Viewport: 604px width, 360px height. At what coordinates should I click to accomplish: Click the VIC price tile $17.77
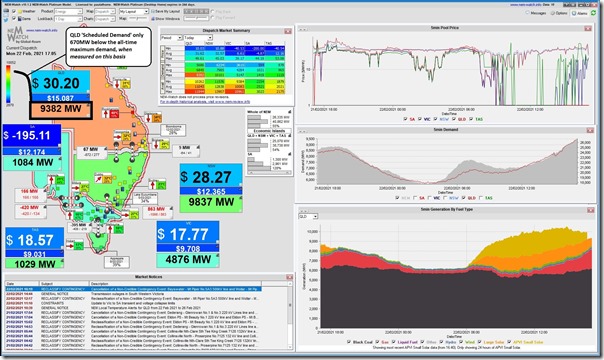(x=188, y=233)
